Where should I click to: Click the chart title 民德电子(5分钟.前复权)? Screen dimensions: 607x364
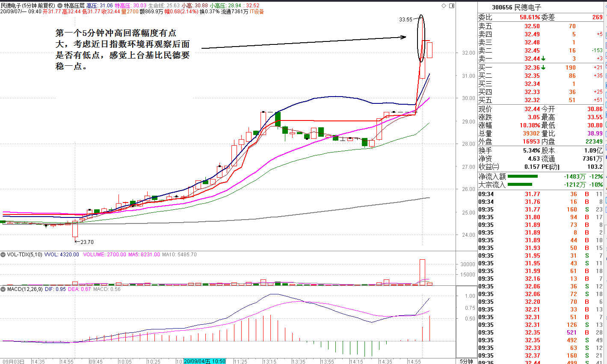pos(28,6)
